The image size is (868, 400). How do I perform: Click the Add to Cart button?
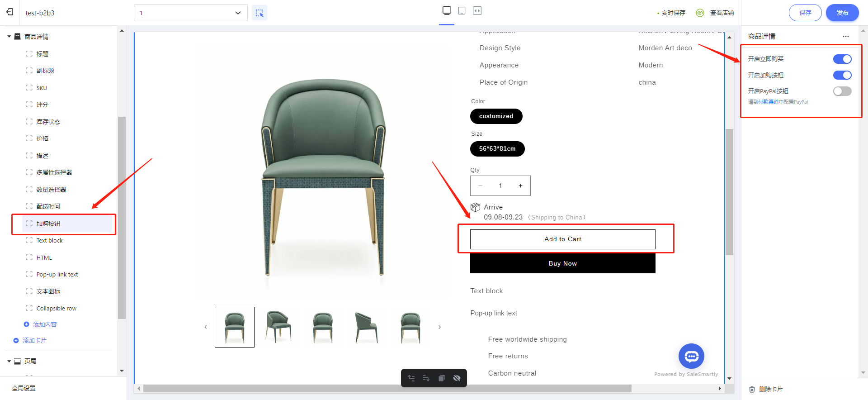point(563,239)
